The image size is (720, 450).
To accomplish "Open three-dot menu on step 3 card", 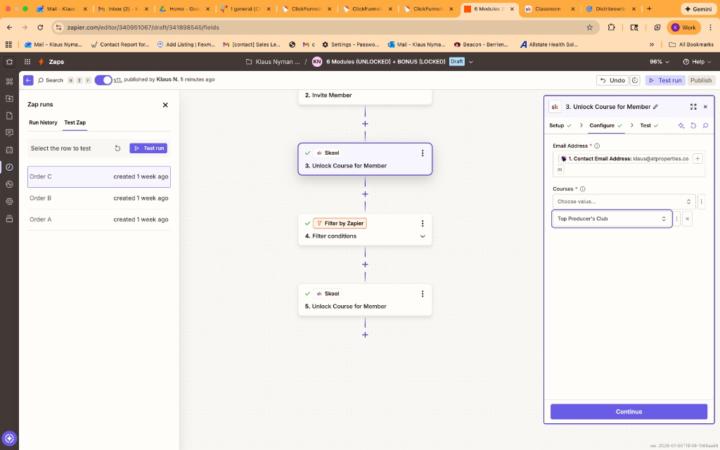I will pos(423,153).
